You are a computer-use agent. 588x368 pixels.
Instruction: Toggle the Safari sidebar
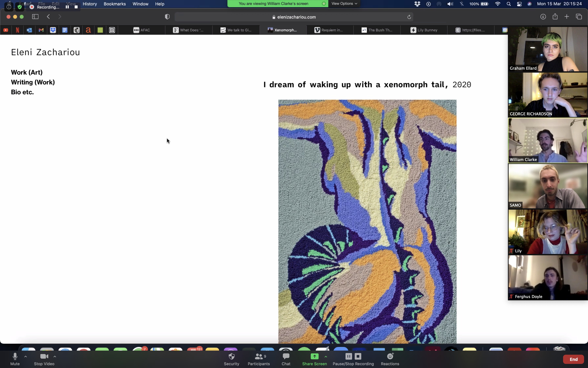(x=35, y=17)
